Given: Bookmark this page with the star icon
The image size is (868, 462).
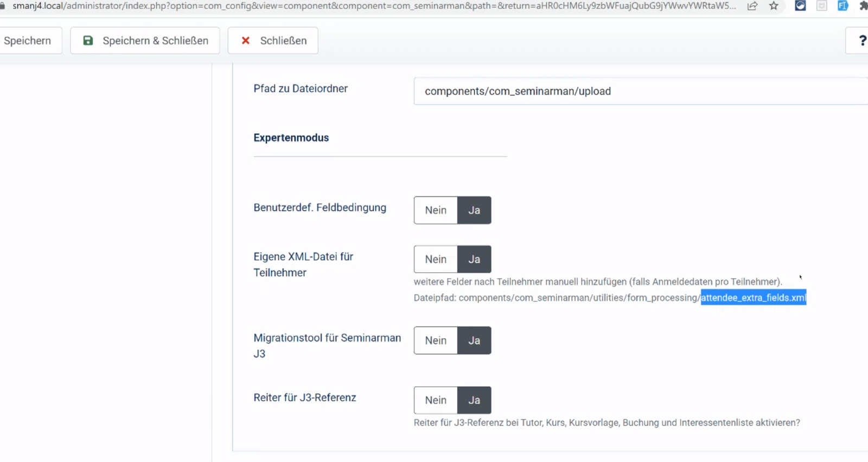Looking at the screenshot, I should [774, 6].
